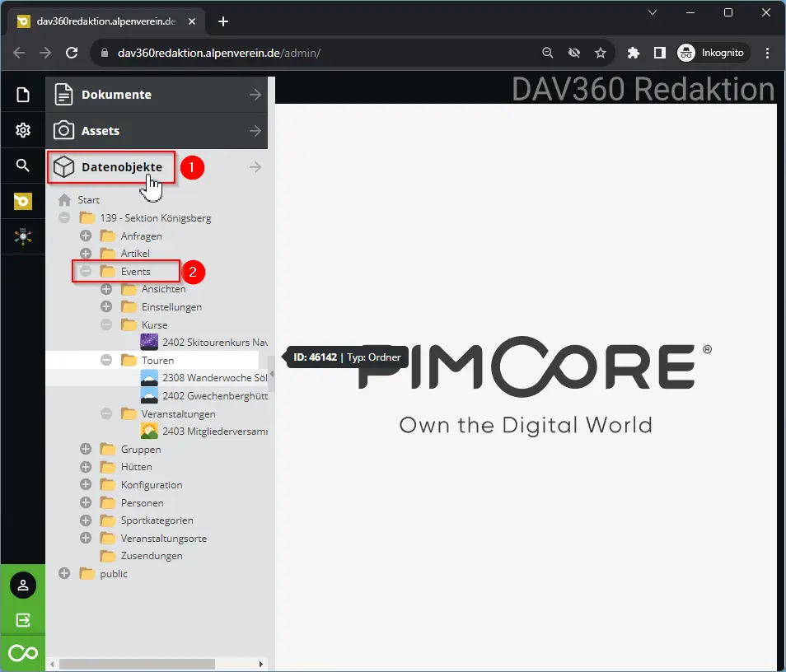Click the Pimcore infinity logo icon
Screen dimensions: 786x672
pyautogui.click(x=22, y=653)
